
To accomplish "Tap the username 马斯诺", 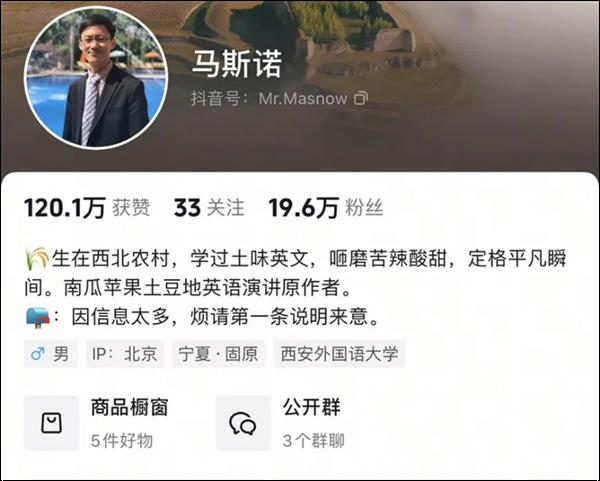I will [x=237, y=63].
